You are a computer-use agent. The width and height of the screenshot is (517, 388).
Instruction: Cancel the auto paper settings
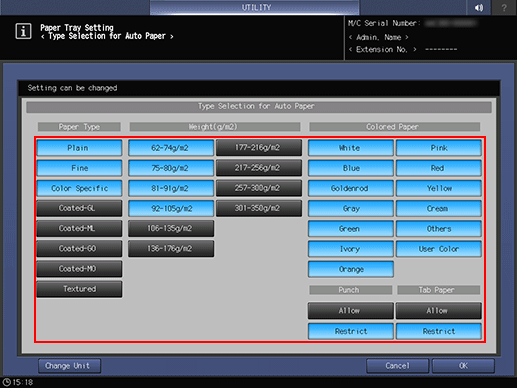click(x=397, y=366)
